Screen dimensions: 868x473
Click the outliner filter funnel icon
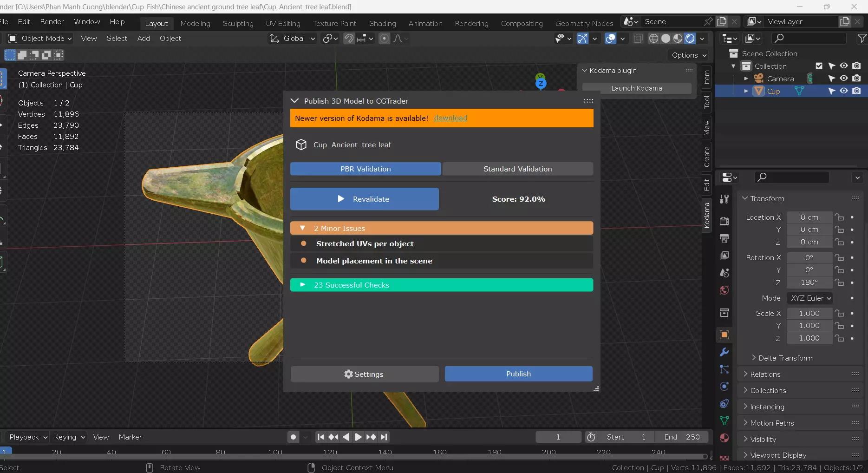coord(862,39)
